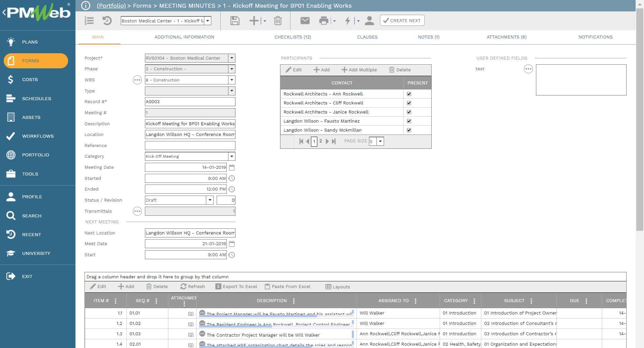Uncheck Present for Ann Rockwell
The height and width of the screenshot is (348, 644).
409,94
